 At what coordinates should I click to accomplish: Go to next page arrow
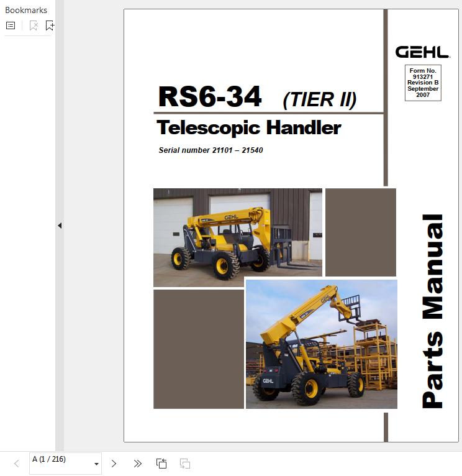click(114, 464)
